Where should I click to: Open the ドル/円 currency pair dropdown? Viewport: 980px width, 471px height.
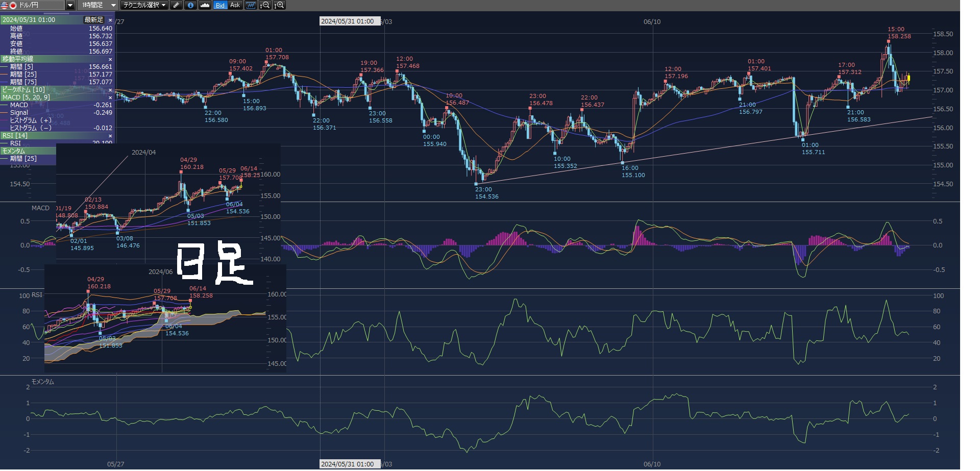(x=70, y=5)
